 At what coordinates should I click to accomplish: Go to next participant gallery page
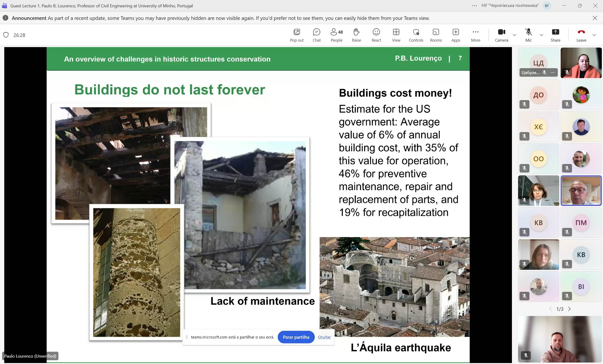(x=569, y=309)
